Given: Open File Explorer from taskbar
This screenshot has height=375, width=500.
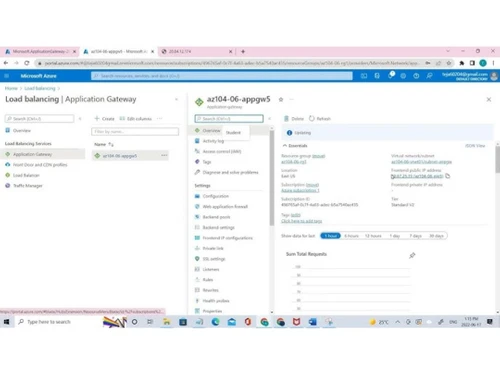Looking at the screenshot, I should tap(167, 322).
